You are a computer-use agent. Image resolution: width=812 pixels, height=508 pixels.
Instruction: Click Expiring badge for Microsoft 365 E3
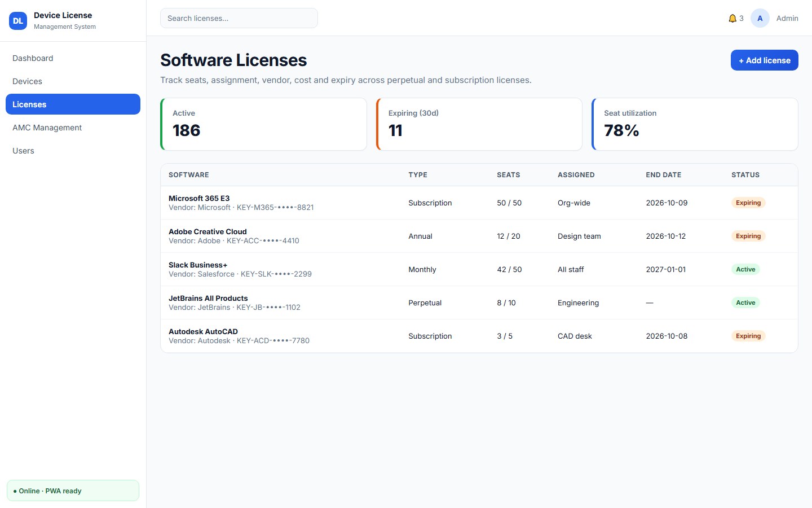(x=748, y=203)
